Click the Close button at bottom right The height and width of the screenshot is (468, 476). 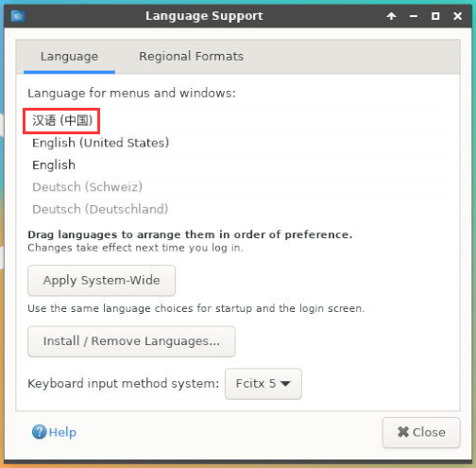coord(421,432)
